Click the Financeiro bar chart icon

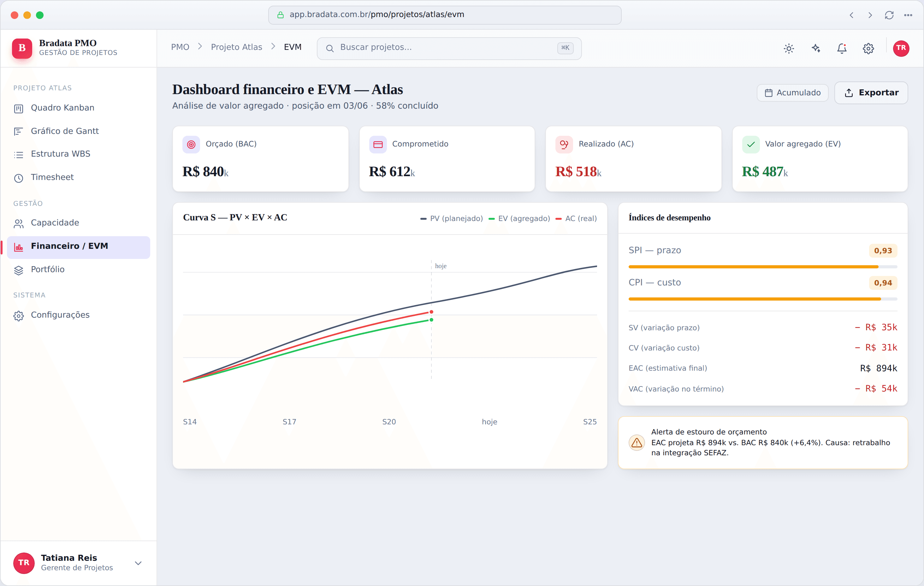[18, 247]
